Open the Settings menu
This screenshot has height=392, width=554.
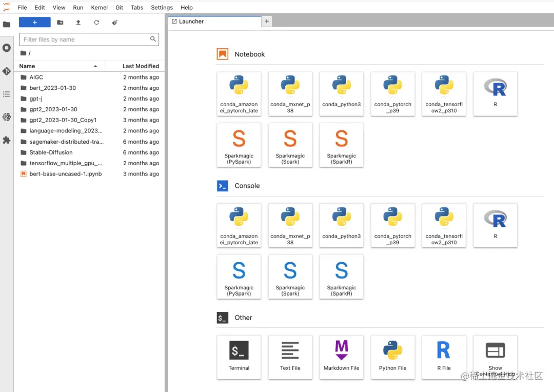point(162,7)
